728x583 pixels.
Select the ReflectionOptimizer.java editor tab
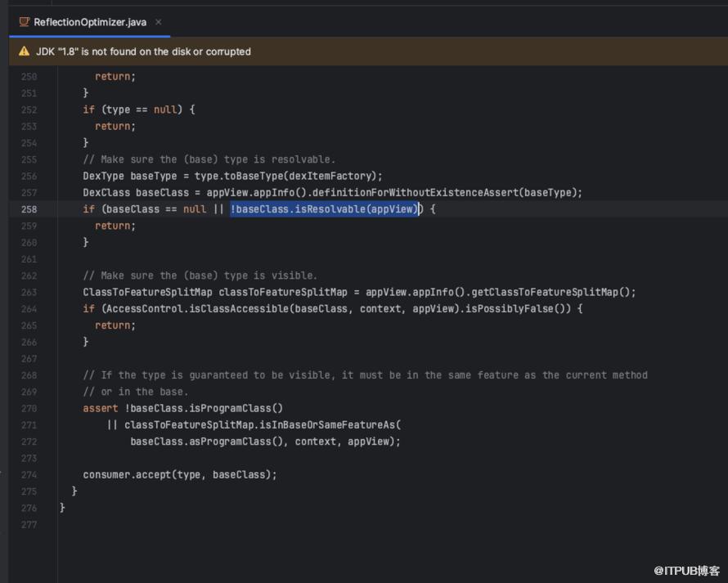pos(90,22)
